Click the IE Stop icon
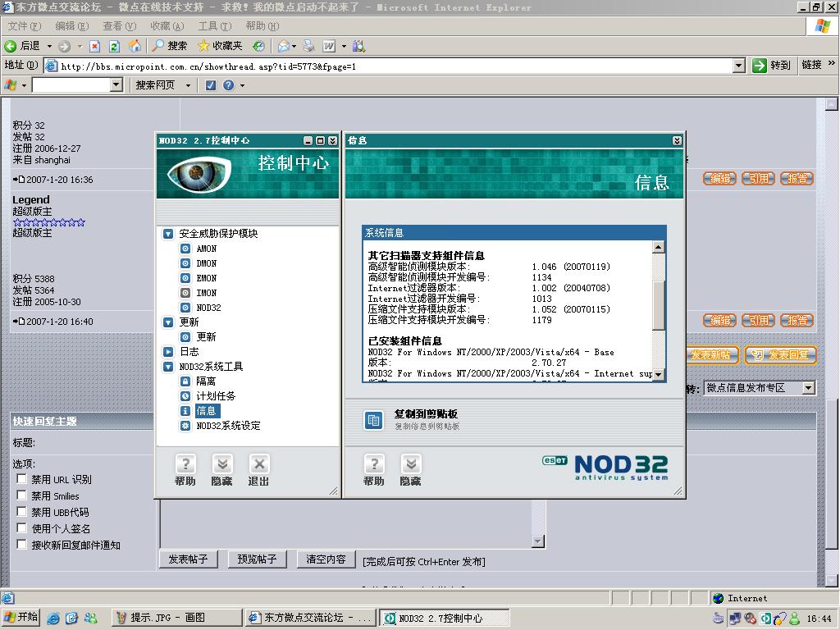The width and height of the screenshot is (840, 630). (x=94, y=46)
